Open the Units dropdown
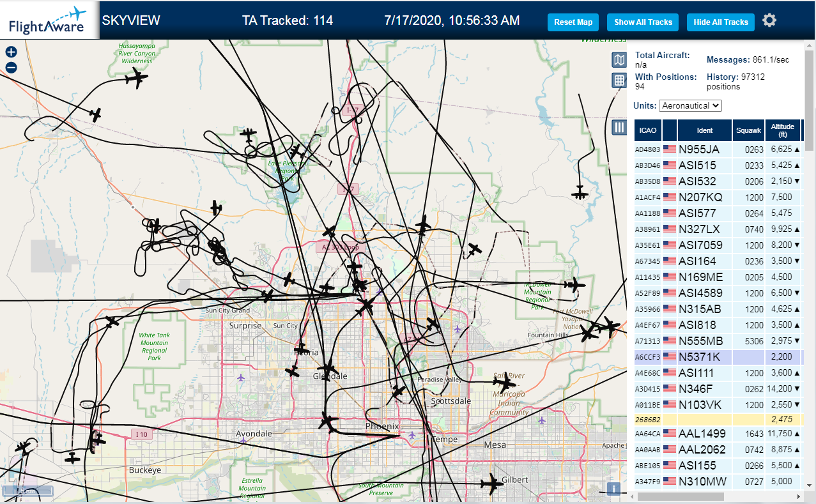Screen dimensions: 816x504 point(690,105)
